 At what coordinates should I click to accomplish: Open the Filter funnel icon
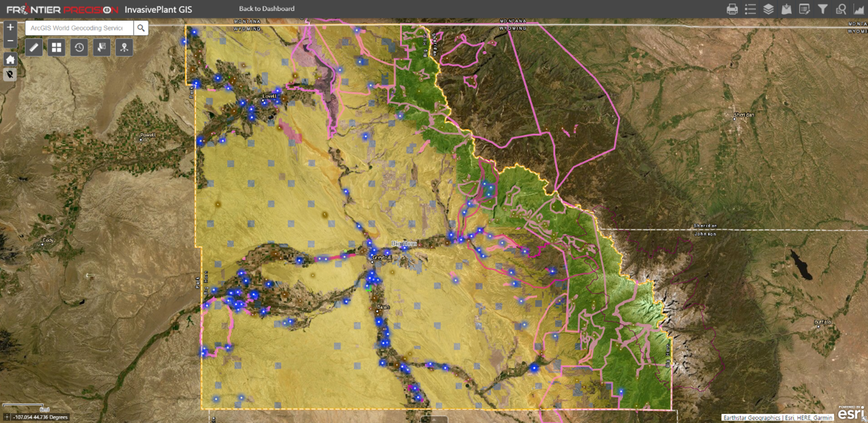pyautogui.click(x=822, y=9)
